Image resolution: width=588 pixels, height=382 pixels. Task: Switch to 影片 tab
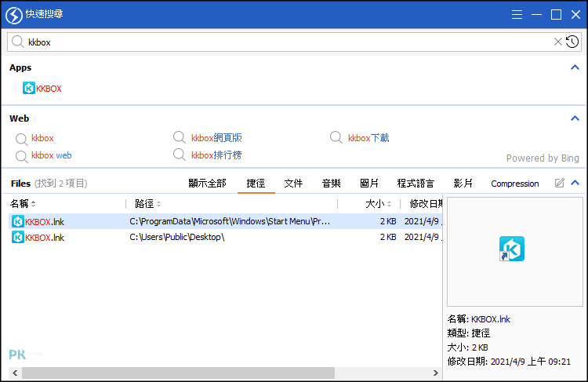[463, 183]
